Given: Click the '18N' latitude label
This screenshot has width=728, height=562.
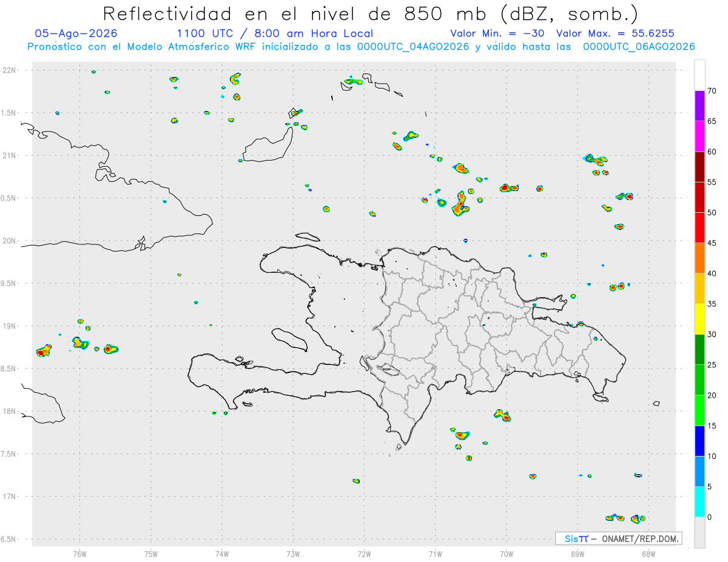Looking at the screenshot, I should [x=10, y=412].
